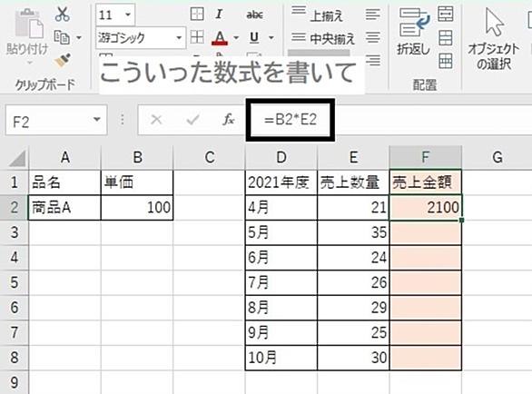Open the Copy options dropdown arrow
This screenshot has height=394, width=532.
[x=79, y=37]
